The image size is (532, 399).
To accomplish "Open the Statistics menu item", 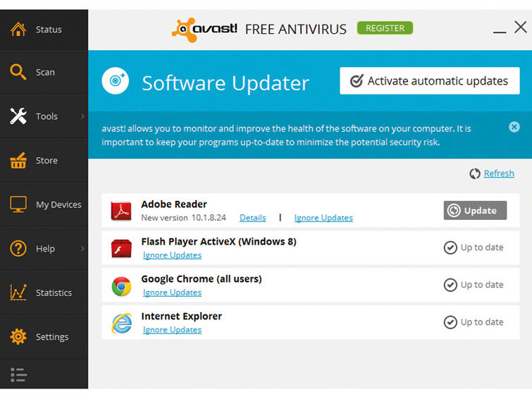I will pos(44,293).
